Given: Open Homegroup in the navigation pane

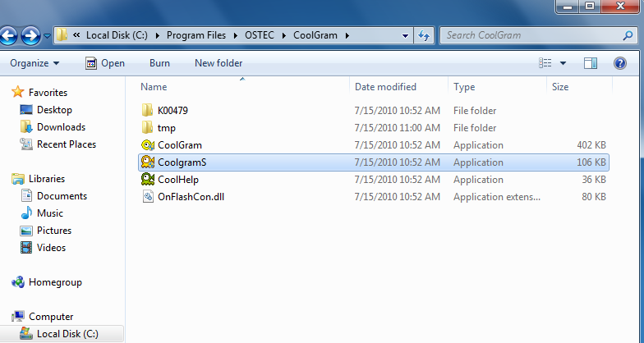Looking at the screenshot, I should (x=55, y=282).
